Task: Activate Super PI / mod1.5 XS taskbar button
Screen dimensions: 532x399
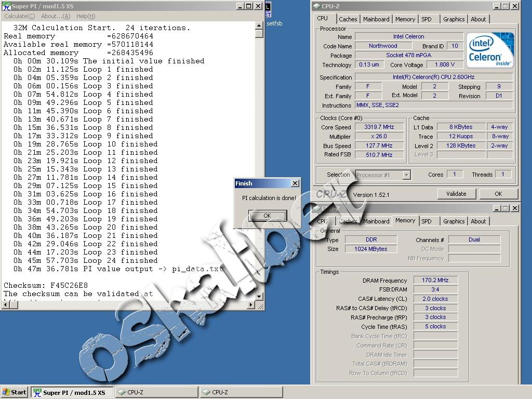Action: coord(72,392)
